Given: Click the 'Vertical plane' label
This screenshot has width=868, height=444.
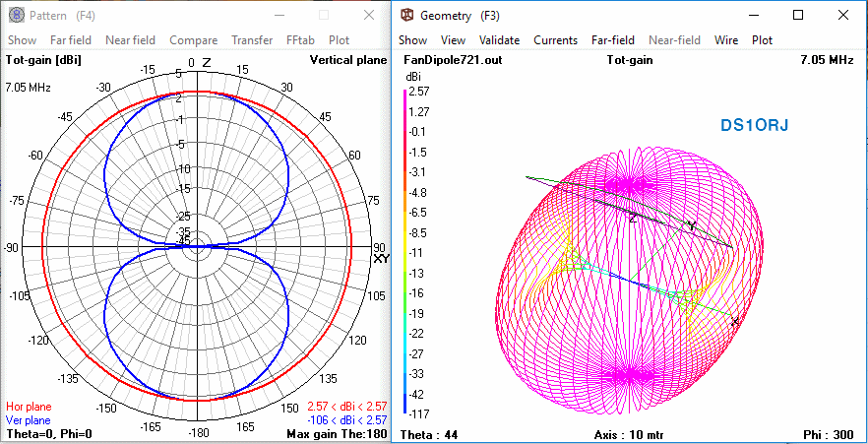Looking at the screenshot, I should pos(348,60).
